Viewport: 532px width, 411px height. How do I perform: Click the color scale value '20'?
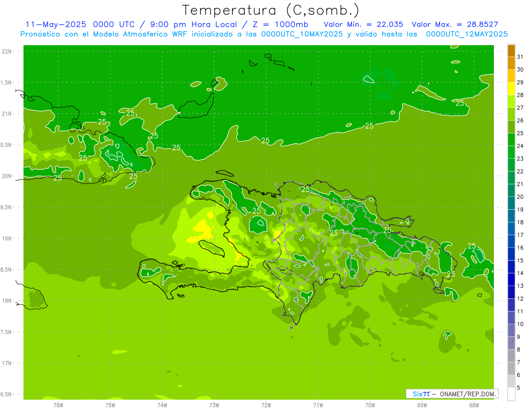click(520, 197)
